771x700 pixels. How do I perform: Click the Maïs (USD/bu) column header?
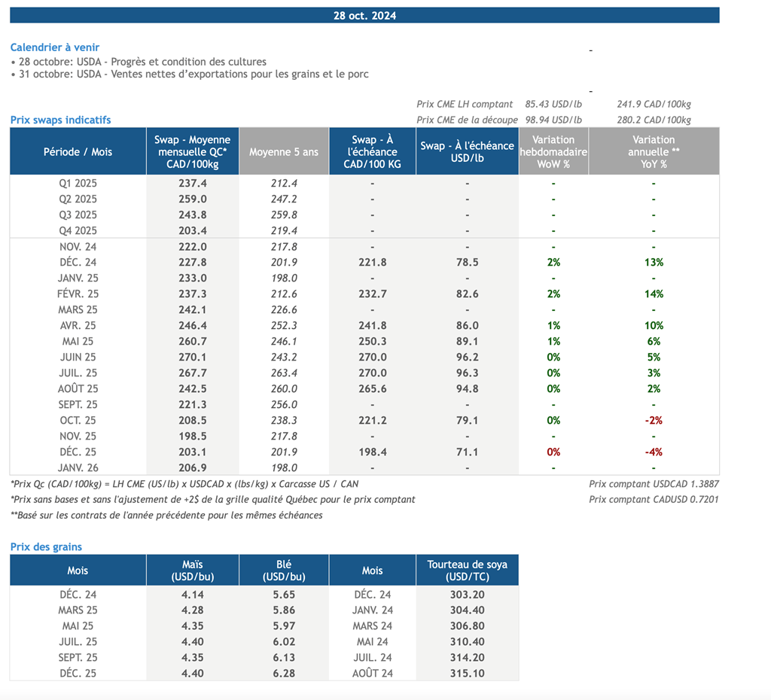click(x=192, y=570)
